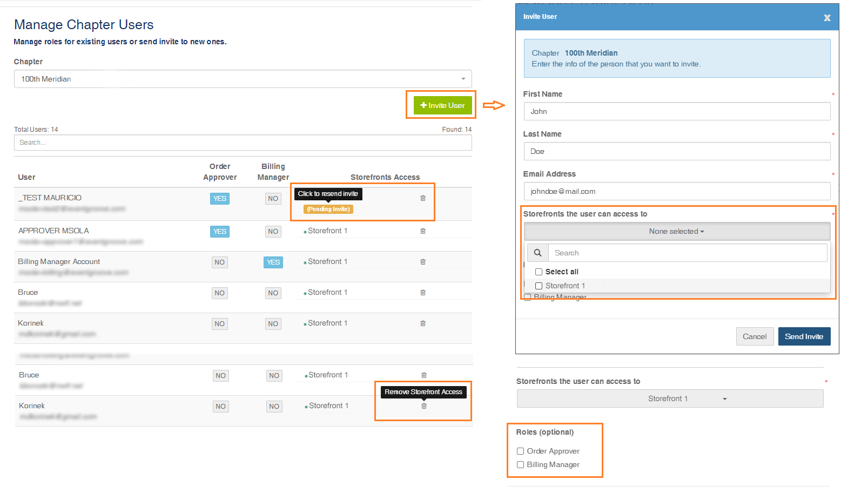This screenshot has height=500, width=868.
Task: Open the Chapter 100th Meridian dropdown
Action: pos(243,79)
